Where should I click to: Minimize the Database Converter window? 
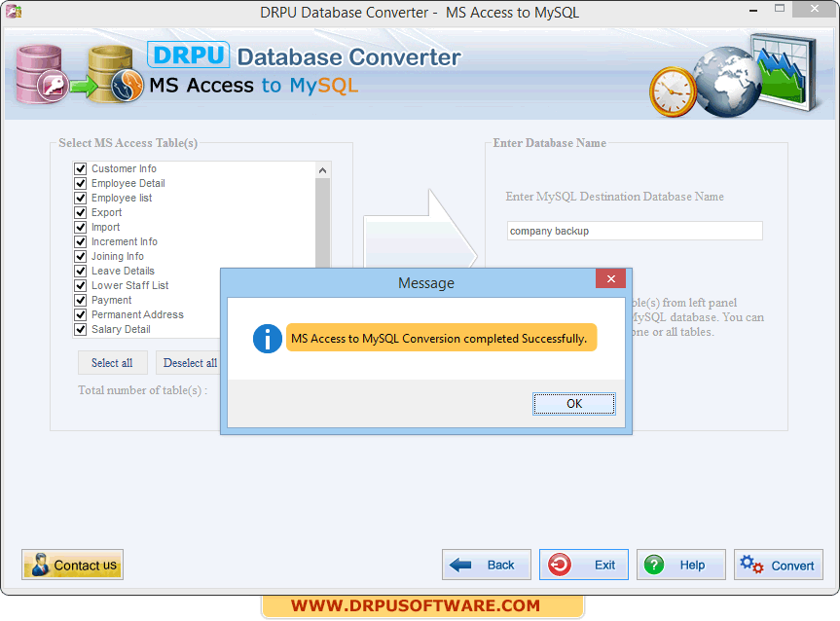[x=753, y=10]
